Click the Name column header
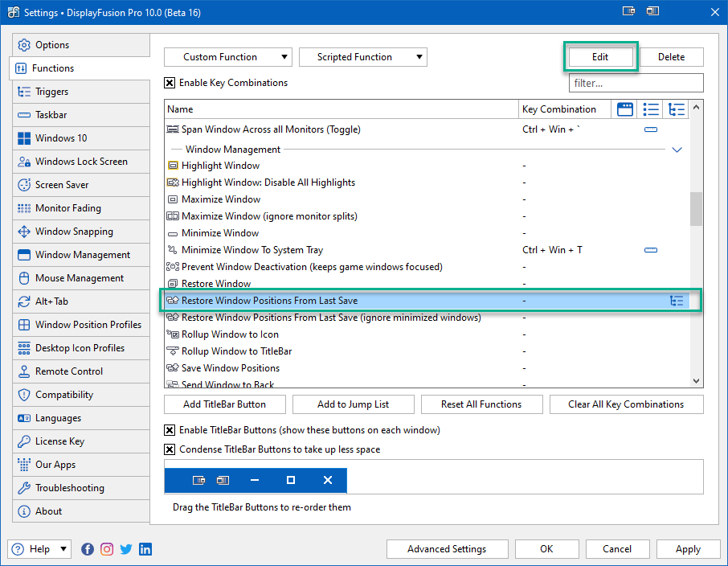Screen dimensions: 728x566 (x=342, y=109)
